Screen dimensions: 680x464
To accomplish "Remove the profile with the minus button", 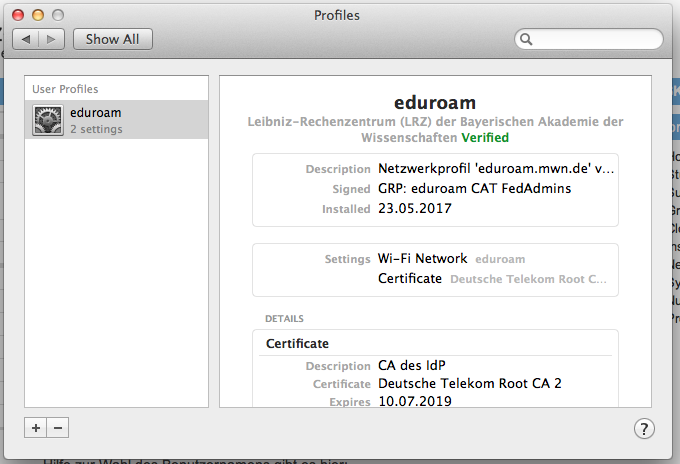I will (57, 428).
